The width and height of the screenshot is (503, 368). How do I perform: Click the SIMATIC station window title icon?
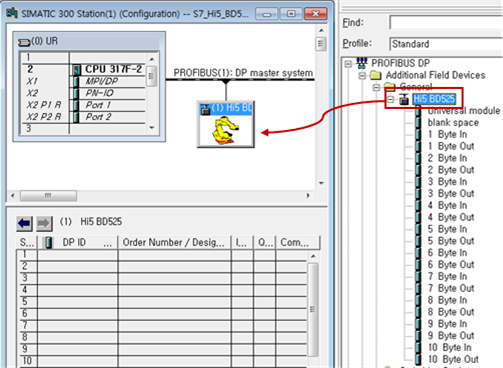coord(12,13)
